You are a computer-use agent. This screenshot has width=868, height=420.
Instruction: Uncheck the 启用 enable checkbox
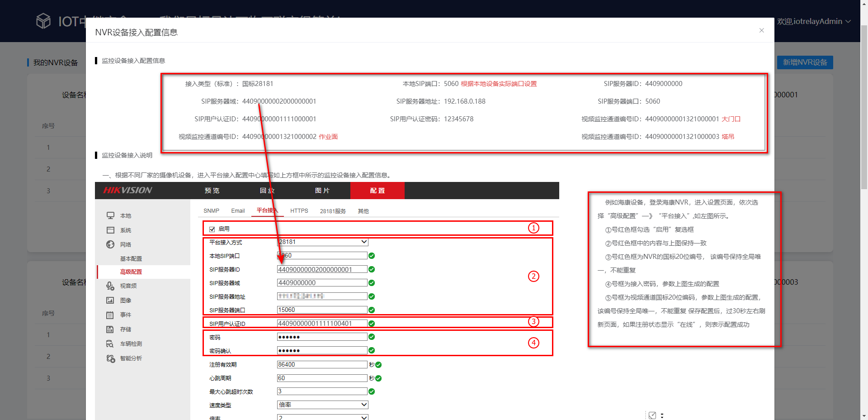212,229
